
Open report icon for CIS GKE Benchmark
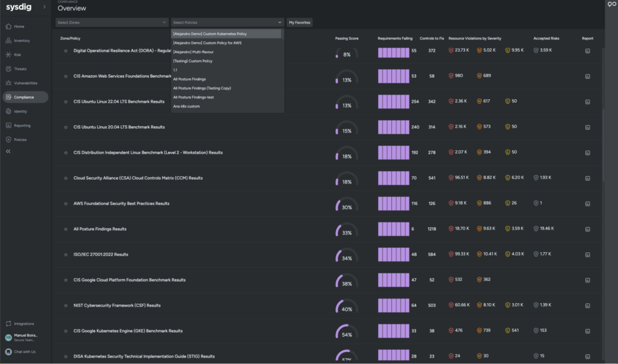(x=587, y=331)
